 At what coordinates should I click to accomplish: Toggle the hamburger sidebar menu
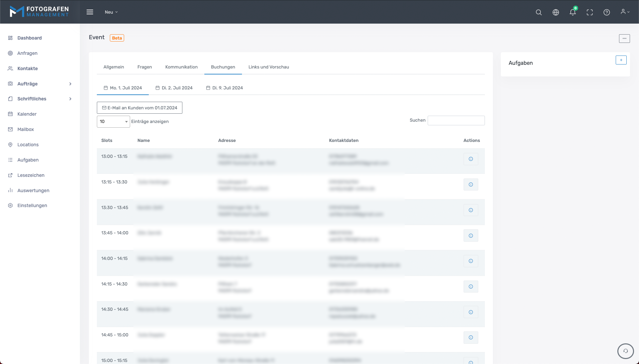(90, 12)
